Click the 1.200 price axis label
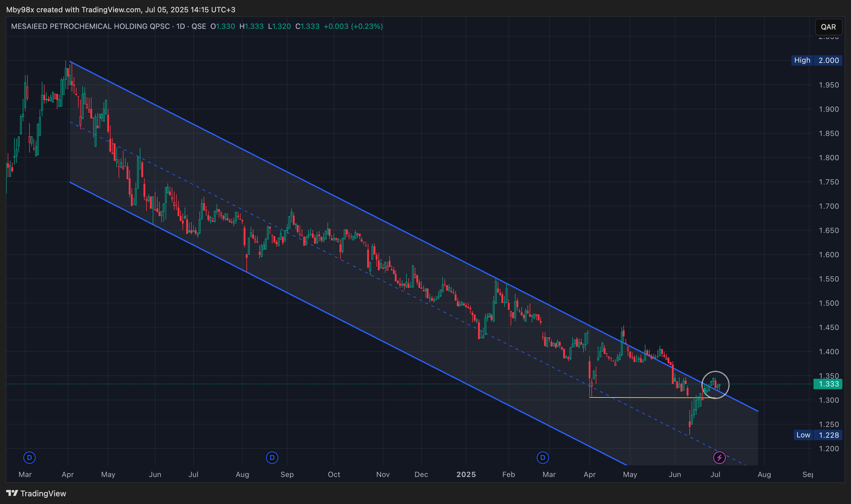Image resolution: width=851 pixels, height=504 pixels. [x=829, y=449]
